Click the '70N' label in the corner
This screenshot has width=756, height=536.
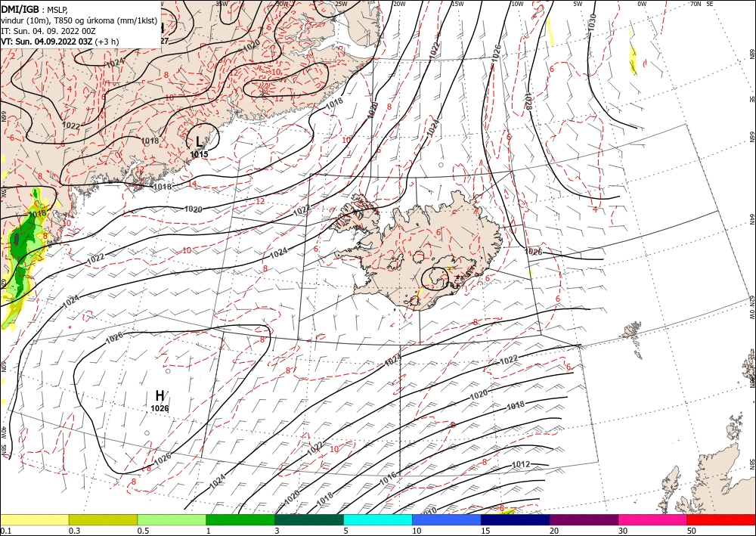[696, 4]
